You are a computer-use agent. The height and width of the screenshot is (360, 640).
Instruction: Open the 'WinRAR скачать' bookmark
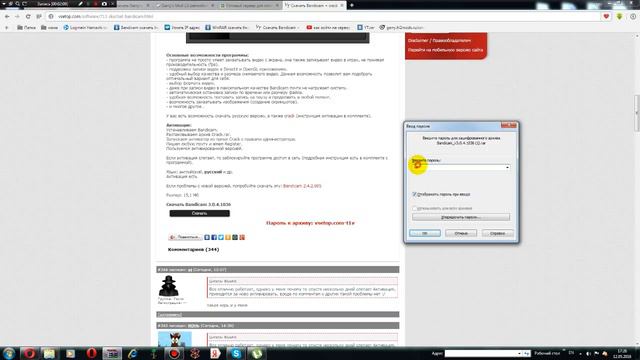click(227, 27)
